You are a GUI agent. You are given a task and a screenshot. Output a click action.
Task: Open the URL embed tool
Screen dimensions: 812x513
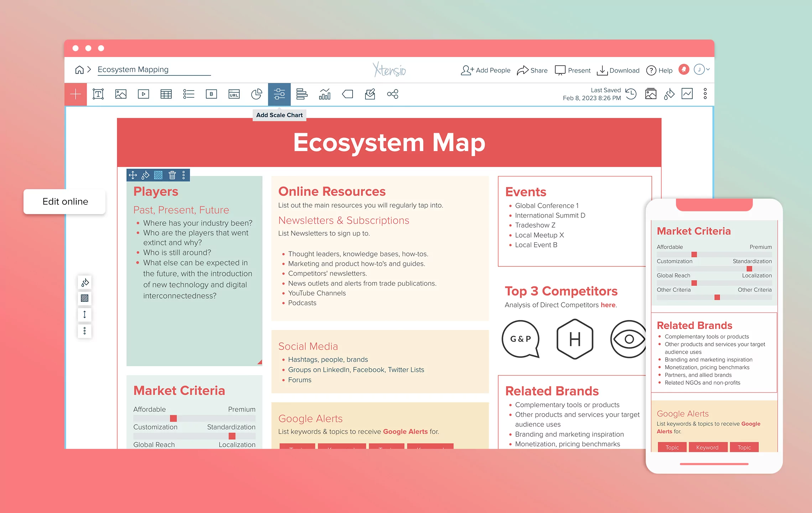[234, 94]
